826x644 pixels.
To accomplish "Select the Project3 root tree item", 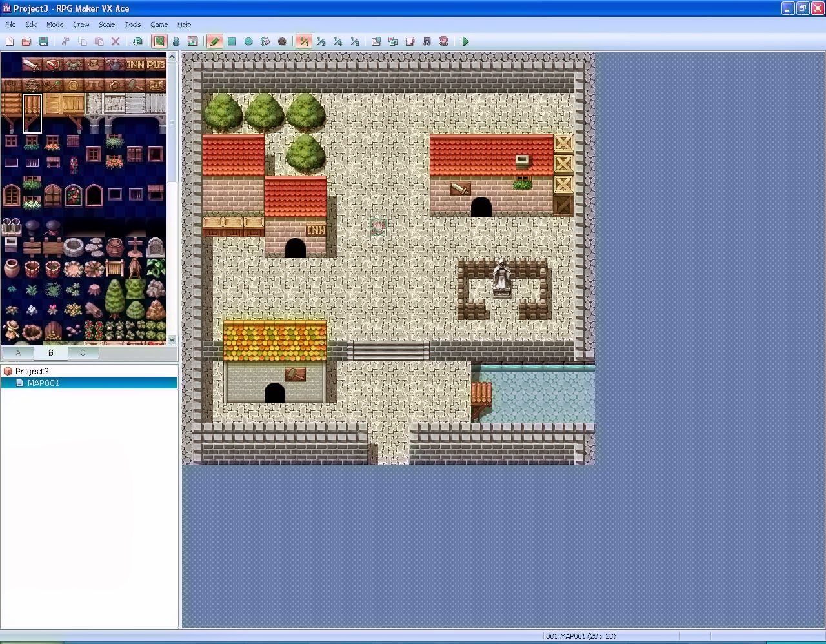I will tap(32, 371).
